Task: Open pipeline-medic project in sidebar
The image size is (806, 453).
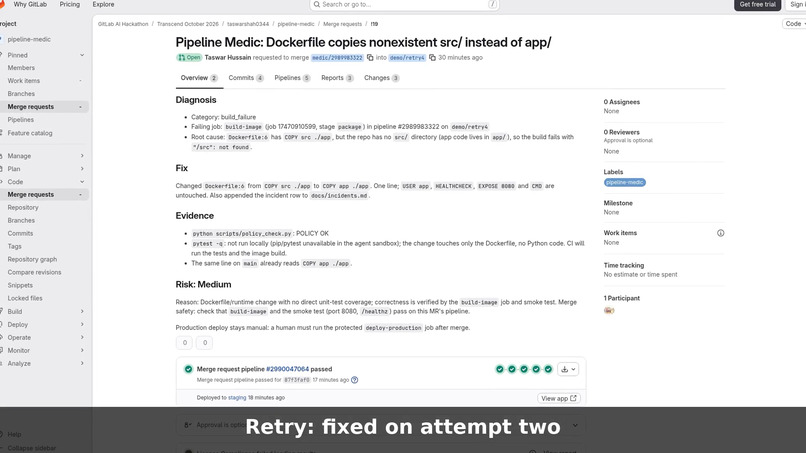Action: coord(29,39)
